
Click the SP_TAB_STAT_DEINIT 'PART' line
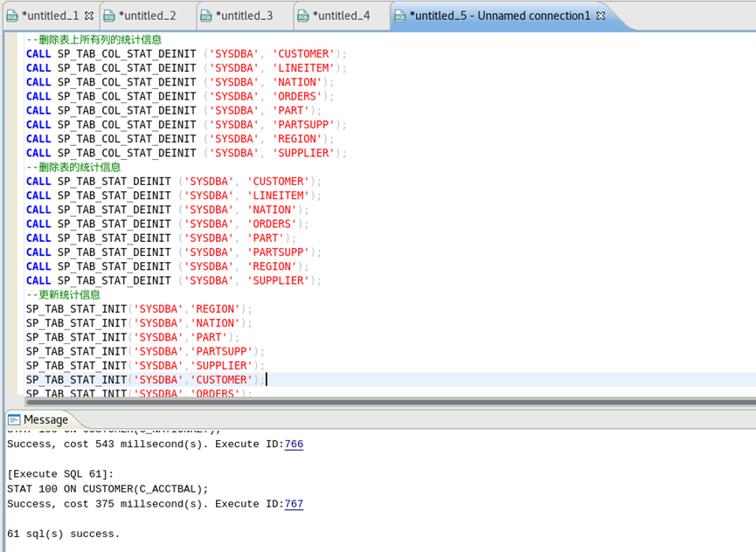point(161,238)
